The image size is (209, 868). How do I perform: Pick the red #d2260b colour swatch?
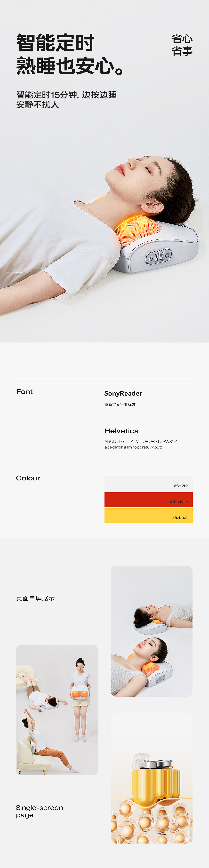[148, 499]
